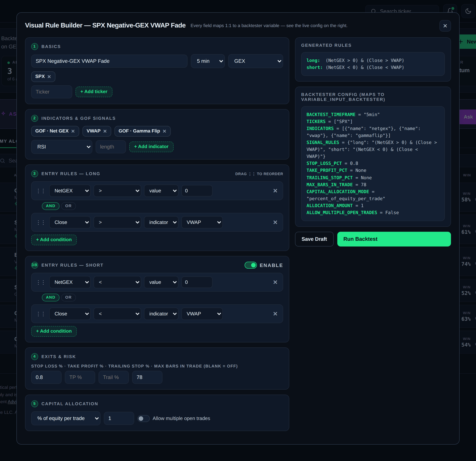
Task: Delete the long NetGEX > 0 condition
Action: tap(275, 191)
